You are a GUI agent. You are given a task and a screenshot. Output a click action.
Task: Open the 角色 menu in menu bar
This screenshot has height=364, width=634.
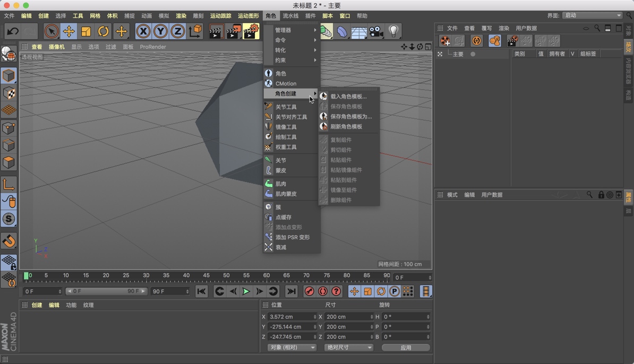(271, 16)
